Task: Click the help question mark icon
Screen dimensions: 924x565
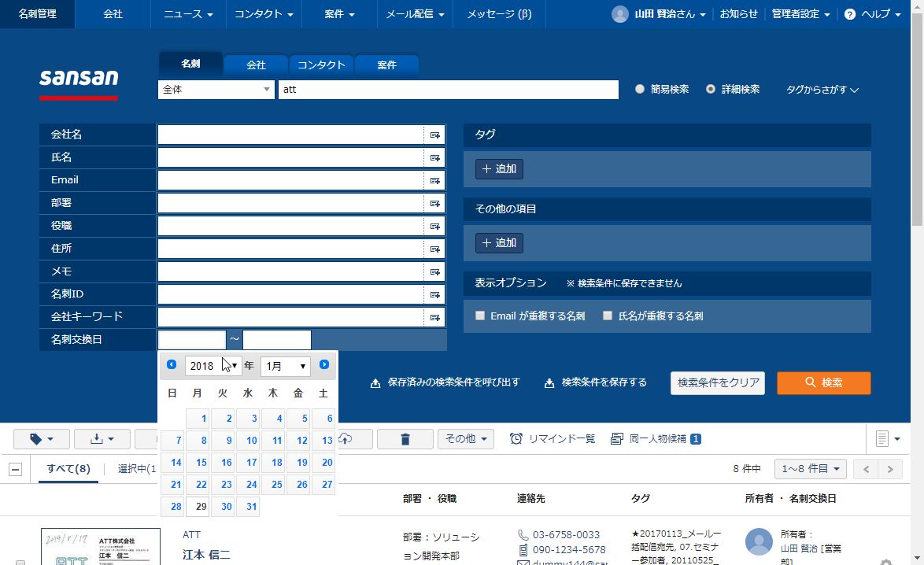Action: point(850,14)
